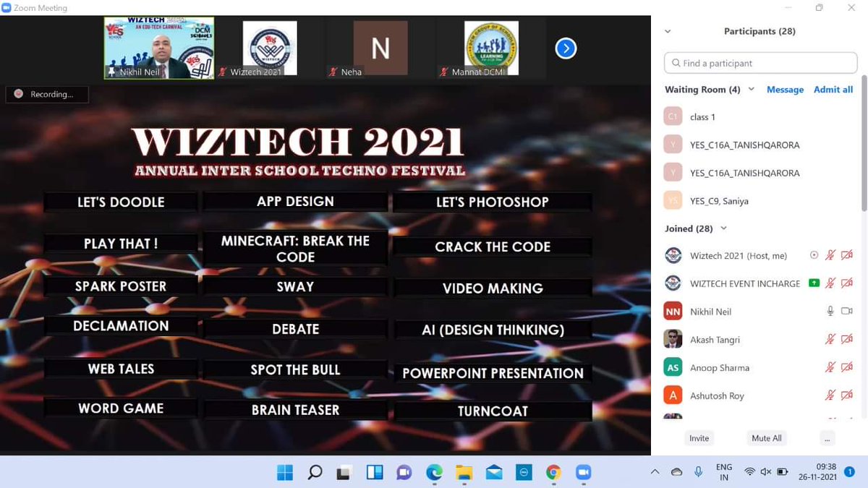The width and height of the screenshot is (868, 488).
Task: Click APP DESIGN on shared slide
Action: pos(295,202)
